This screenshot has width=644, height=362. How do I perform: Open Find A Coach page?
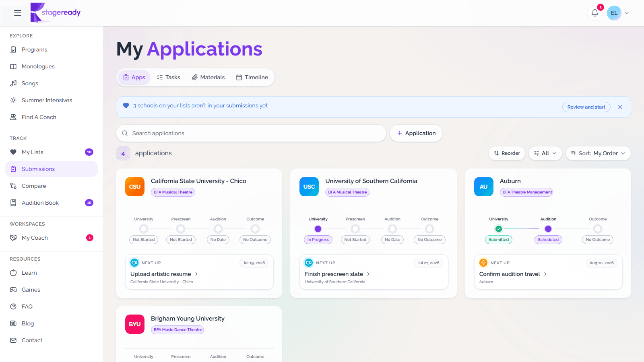coord(52,117)
